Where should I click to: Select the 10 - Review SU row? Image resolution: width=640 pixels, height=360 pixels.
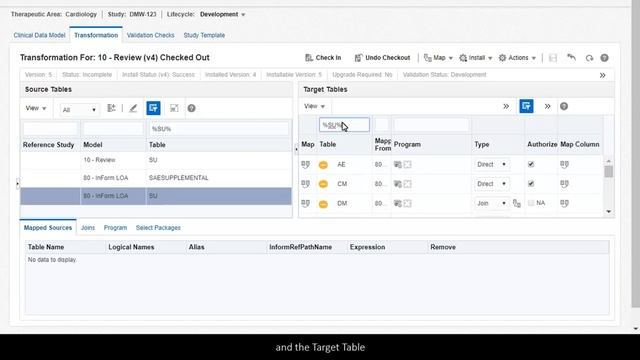tap(156, 160)
